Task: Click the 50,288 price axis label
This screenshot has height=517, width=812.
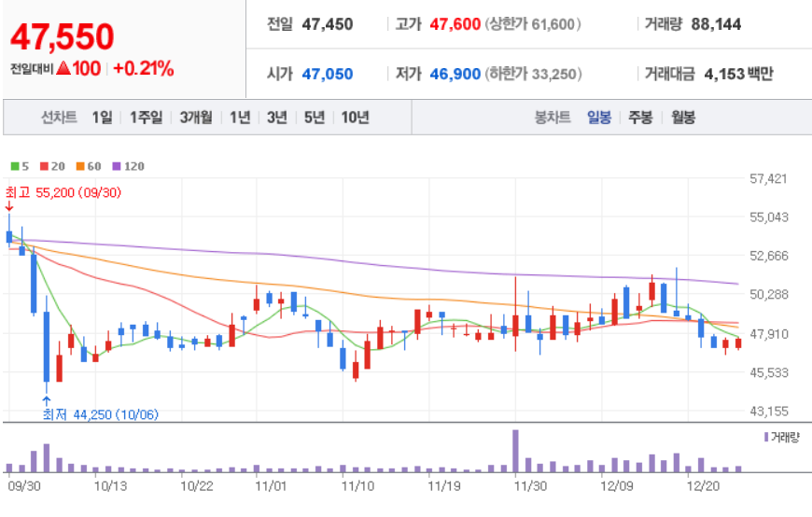Action: tap(769, 295)
